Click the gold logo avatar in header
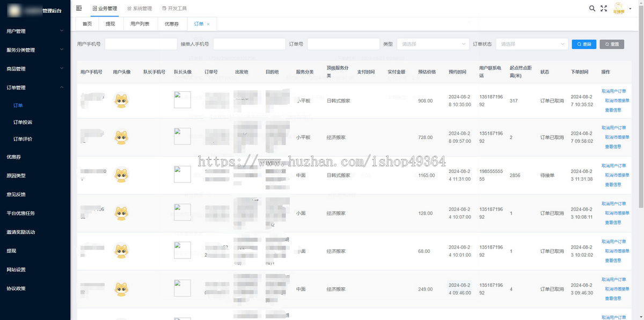 [x=619, y=9]
